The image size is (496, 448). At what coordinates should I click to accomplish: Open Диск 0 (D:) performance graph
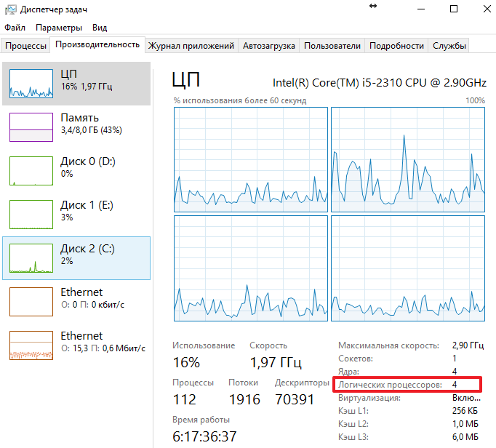31,171
